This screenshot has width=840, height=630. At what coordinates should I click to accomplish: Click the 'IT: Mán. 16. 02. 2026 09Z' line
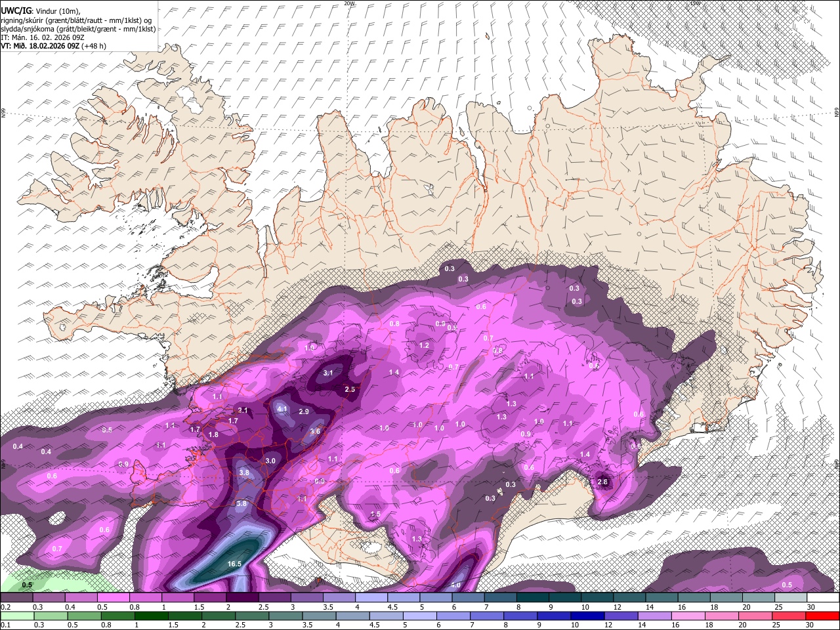click(x=43, y=37)
